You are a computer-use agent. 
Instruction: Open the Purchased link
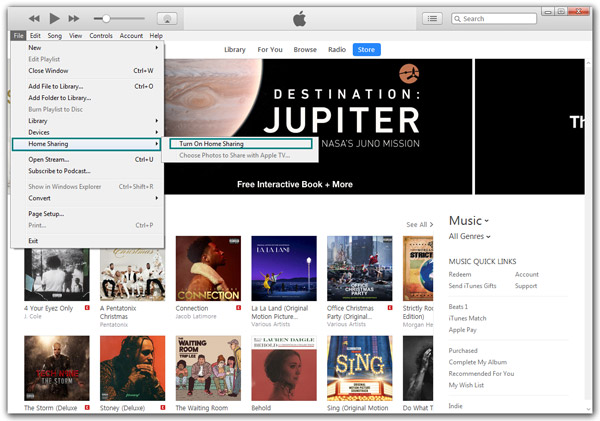463,351
